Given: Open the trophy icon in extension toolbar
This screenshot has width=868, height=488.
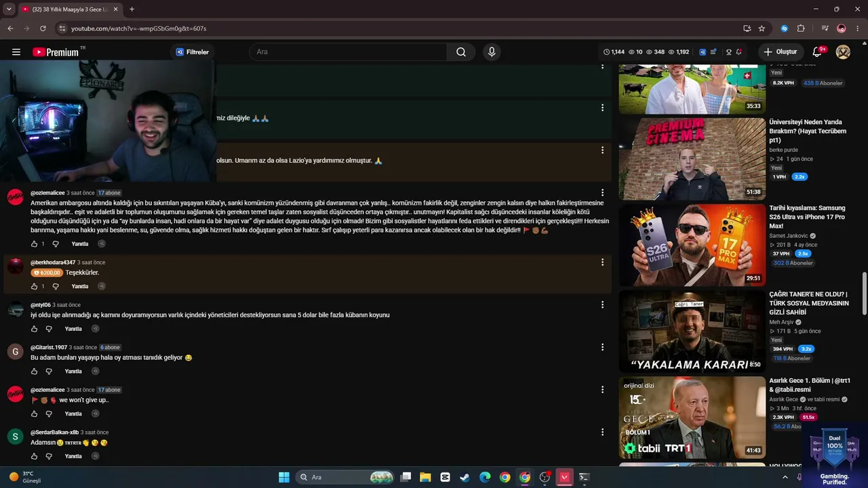Looking at the screenshot, I should pos(729,52).
